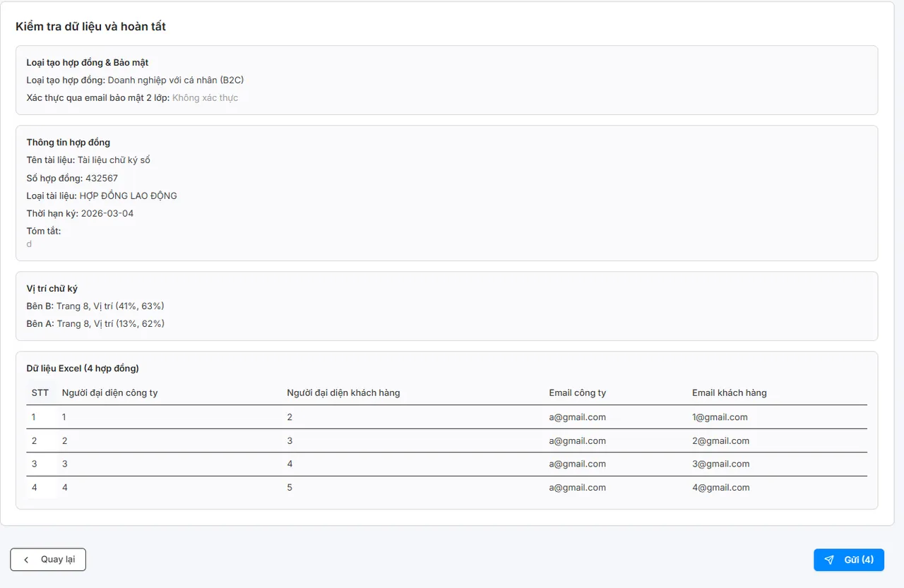Image resolution: width=904 pixels, height=588 pixels.
Task: Click the Dữ liệu Excel (4 hợp đồng) title
Action: pos(83,368)
